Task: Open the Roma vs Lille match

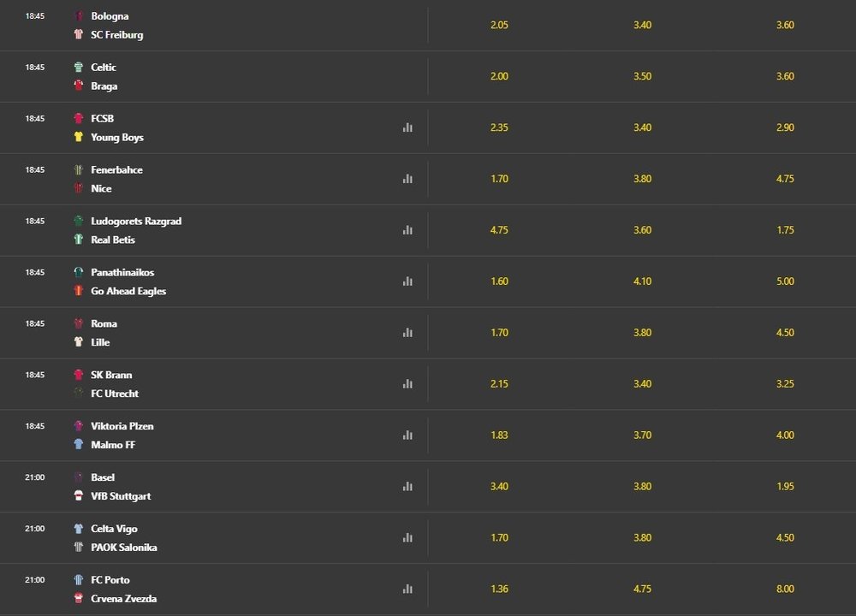Action: pyautogui.click(x=214, y=333)
